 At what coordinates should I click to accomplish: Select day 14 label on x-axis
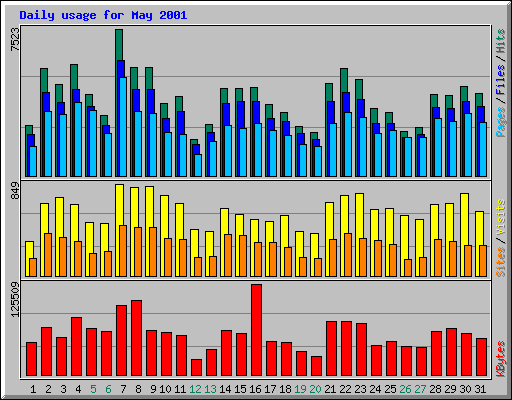tap(225, 389)
